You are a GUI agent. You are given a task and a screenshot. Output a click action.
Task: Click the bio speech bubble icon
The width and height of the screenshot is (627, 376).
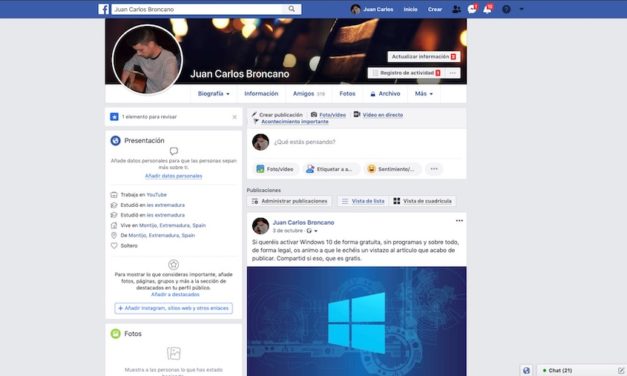coord(174,151)
